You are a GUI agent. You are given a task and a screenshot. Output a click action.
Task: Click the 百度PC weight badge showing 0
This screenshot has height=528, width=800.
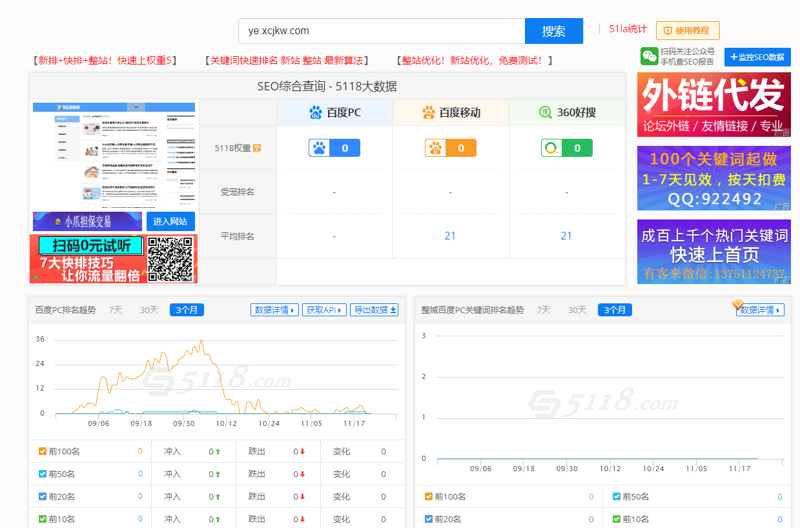[334, 148]
